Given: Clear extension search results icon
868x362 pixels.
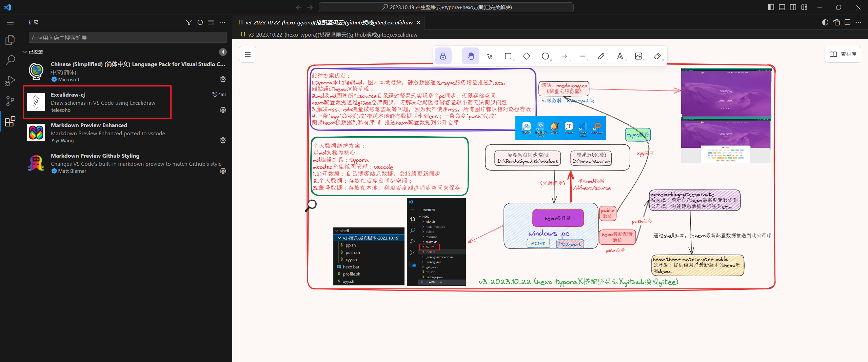Looking at the screenshot, I should (x=211, y=22).
